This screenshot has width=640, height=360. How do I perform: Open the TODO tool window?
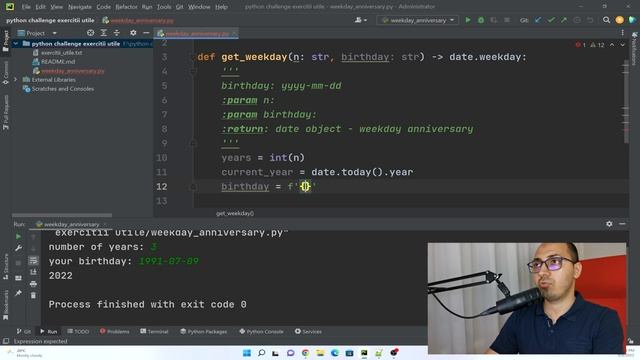(78, 331)
